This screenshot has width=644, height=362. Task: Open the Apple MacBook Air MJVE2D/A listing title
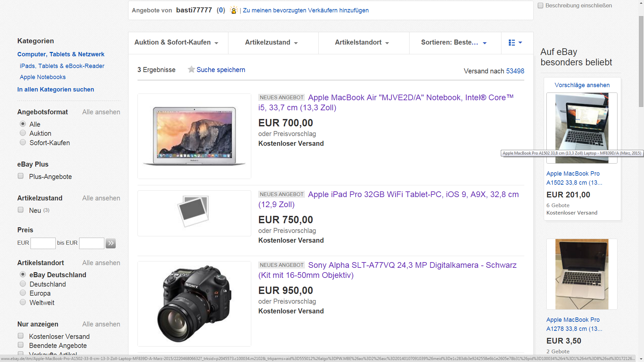(x=386, y=103)
